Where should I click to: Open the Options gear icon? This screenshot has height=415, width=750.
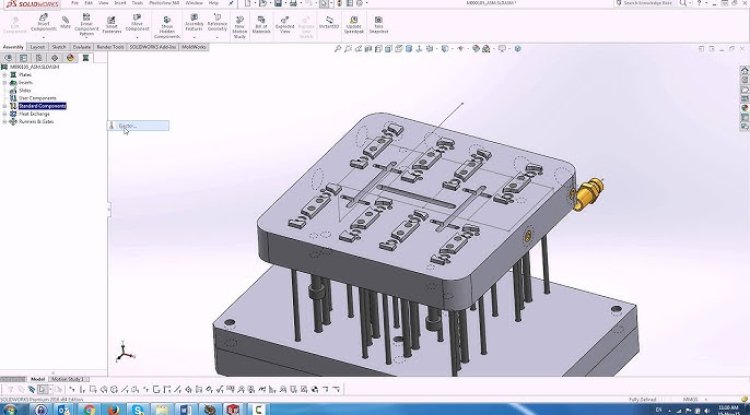359,3
